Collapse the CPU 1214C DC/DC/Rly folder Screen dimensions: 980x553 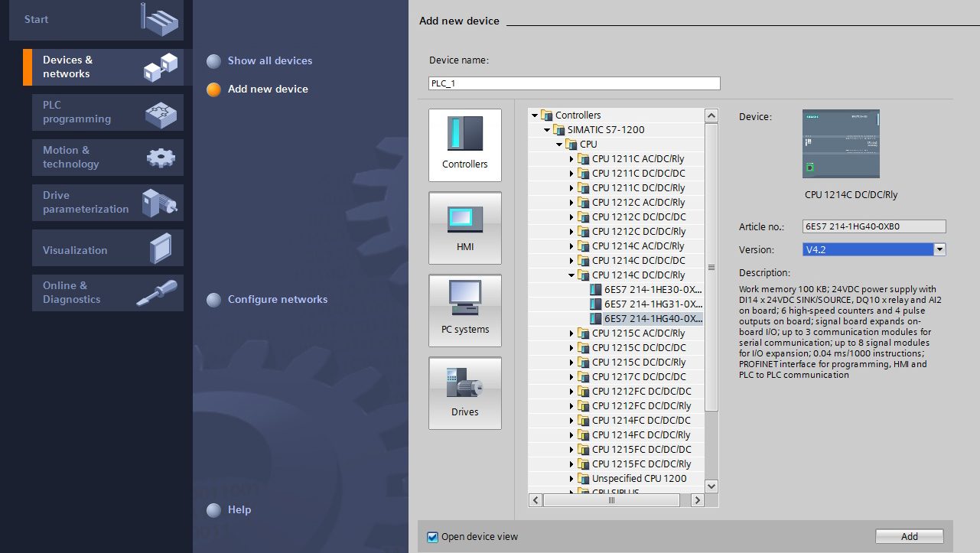(x=571, y=275)
